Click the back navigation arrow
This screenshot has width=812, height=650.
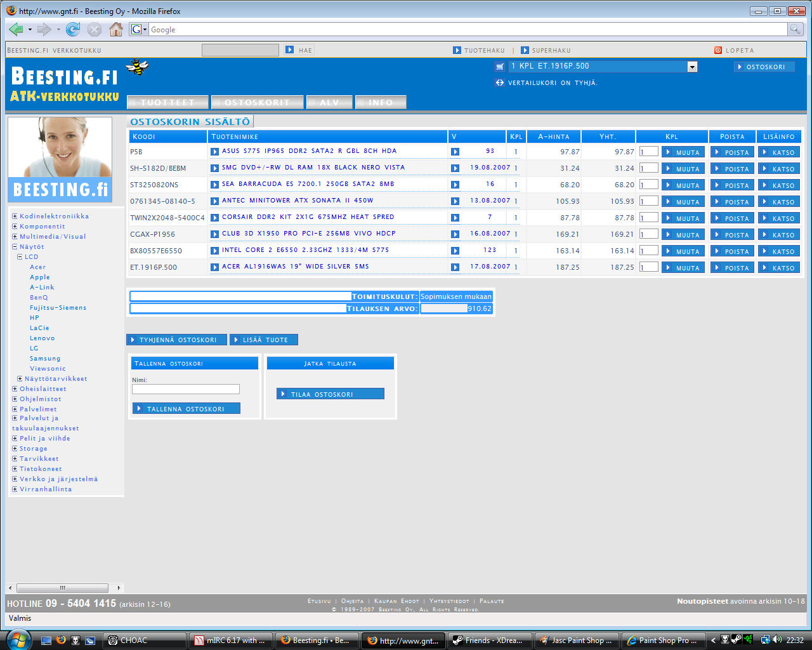[16, 29]
